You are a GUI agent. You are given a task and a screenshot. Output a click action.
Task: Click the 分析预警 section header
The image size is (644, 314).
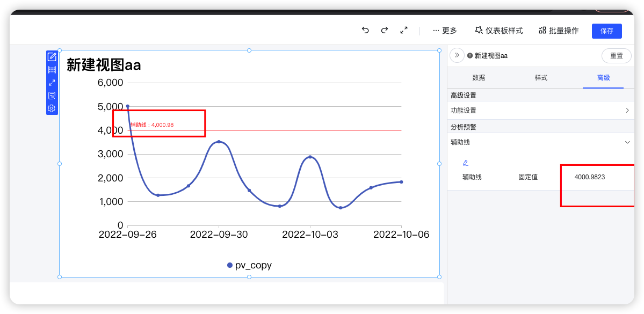coord(464,127)
